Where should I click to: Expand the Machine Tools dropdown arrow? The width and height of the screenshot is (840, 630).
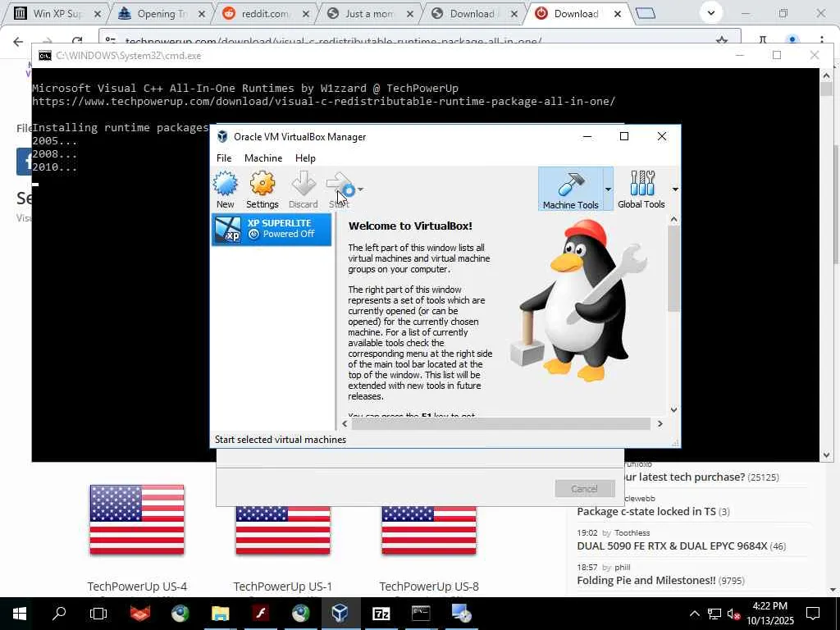point(608,189)
